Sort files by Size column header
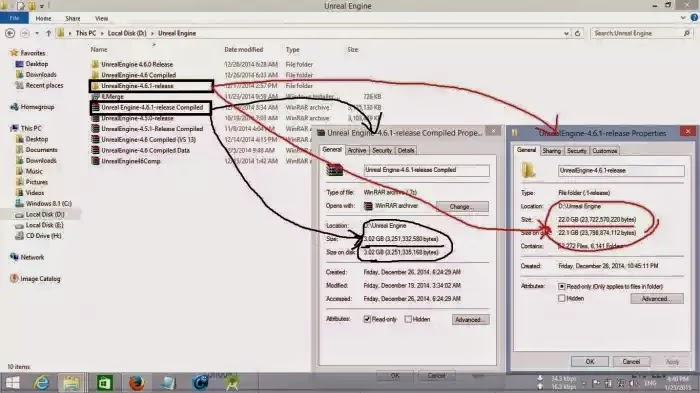 353,50
